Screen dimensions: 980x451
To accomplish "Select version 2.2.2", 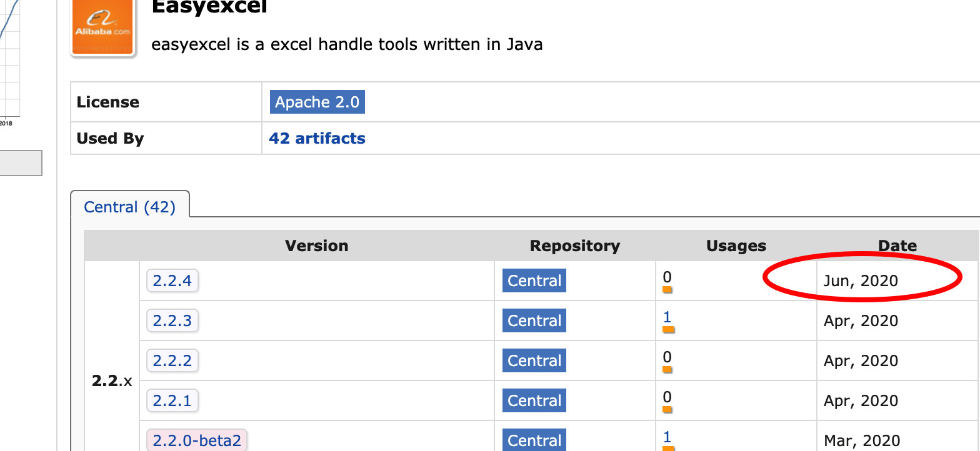I will coord(172,361).
